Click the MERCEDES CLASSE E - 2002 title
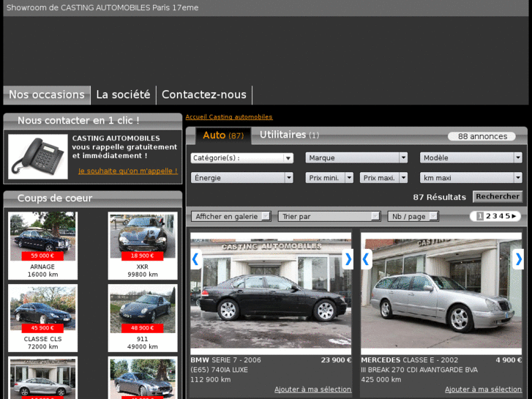This screenshot has width=532, height=399. (x=410, y=360)
